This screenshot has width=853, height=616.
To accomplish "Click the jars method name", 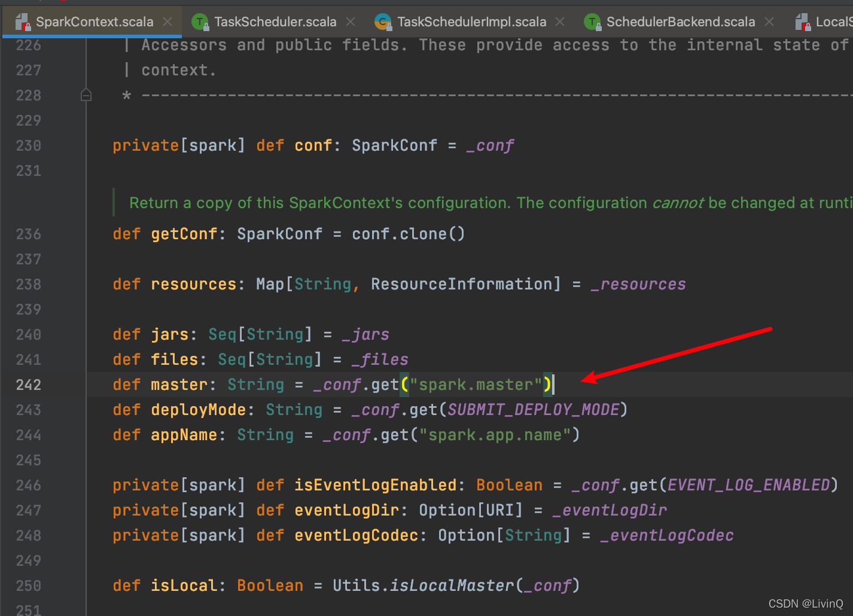I will [170, 334].
